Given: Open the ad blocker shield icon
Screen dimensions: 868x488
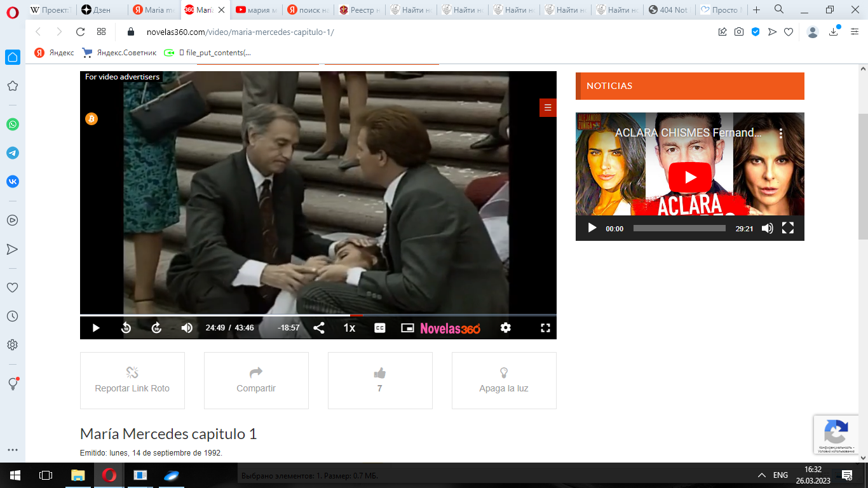Looking at the screenshot, I should [x=756, y=32].
